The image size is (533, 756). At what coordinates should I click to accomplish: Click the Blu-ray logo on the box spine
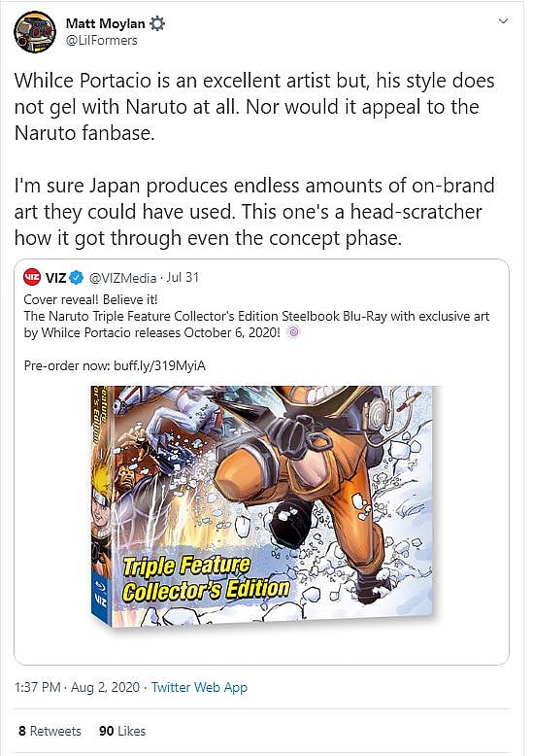click(x=100, y=585)
